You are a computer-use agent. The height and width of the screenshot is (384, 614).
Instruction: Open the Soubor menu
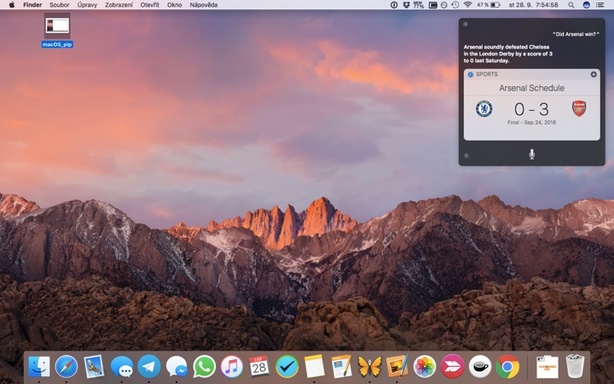(x=60, y=5)
